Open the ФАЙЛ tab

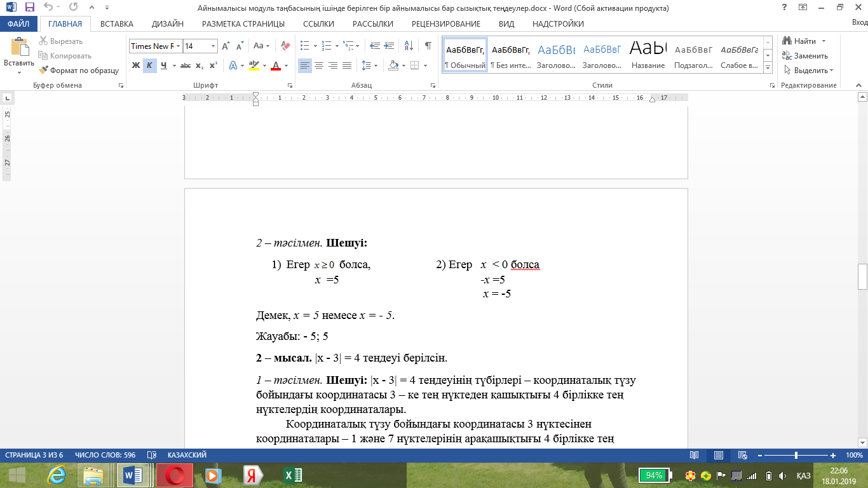pyautogui.click(x=19, y=24)
